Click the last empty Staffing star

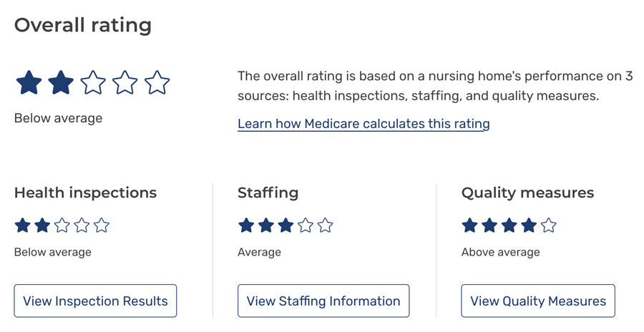[325, 225]
